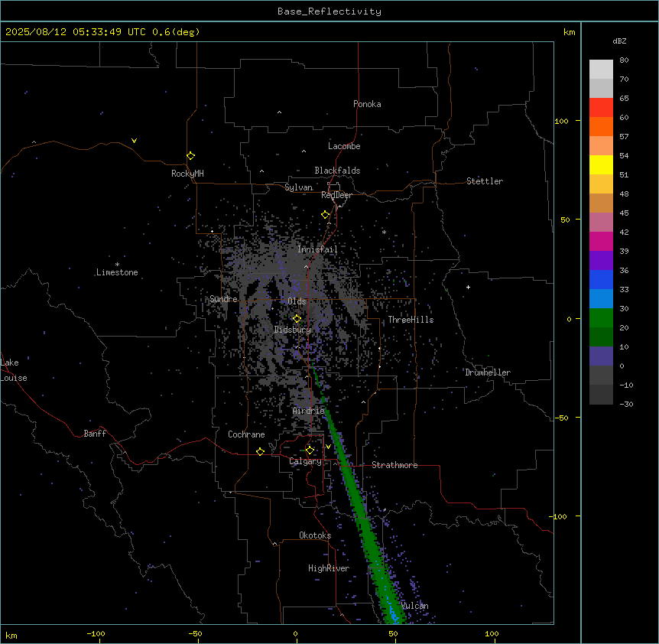Click the light blue 30–33 dBZ band
This screenshot has height=644, width=659.
[x=601, y=299]
